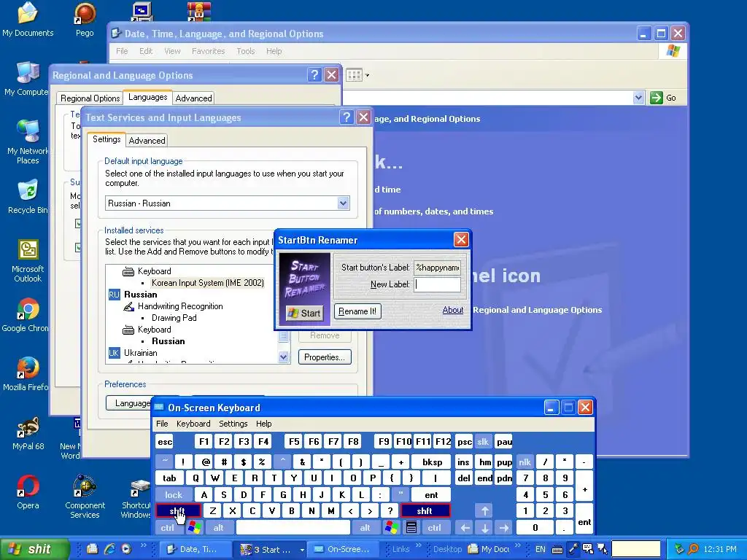
Task: Open Regional and Language Options link
Action: pos(538,310)
